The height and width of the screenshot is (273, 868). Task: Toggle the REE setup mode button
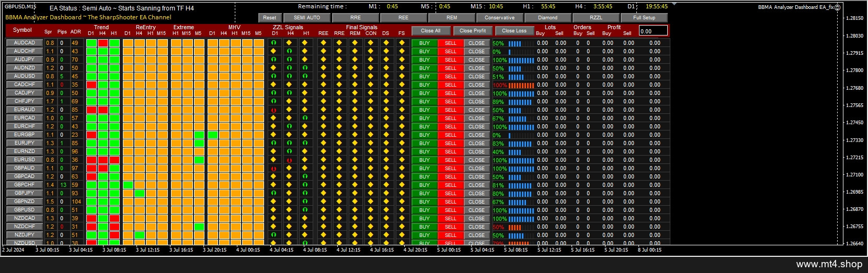click(x=404, y=17)
